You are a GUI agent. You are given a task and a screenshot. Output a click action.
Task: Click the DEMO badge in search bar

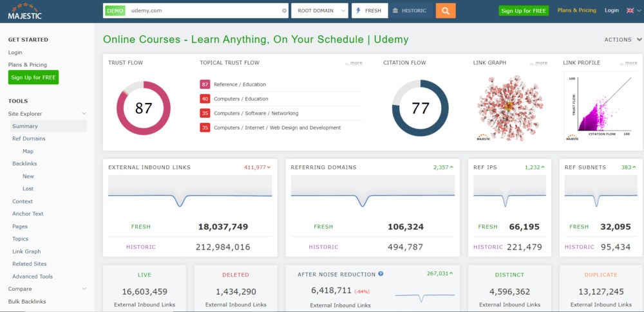coord(115,11)
